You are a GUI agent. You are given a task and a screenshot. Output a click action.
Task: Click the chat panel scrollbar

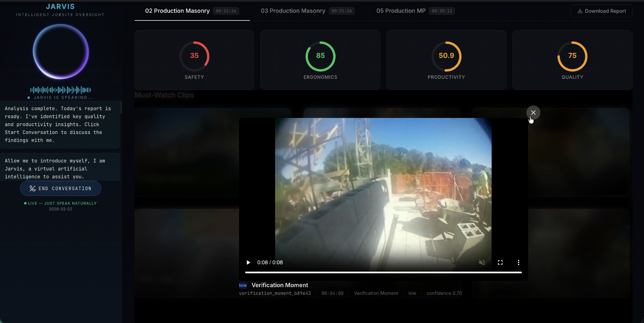click(121, 107)
